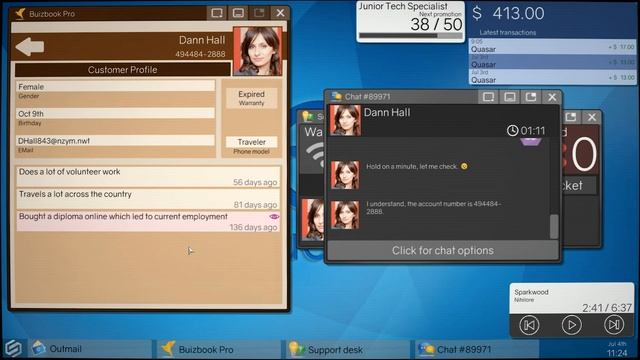Click the $ 413.00 balance display
The height and width of the screenshot is (360, 640).
[508, 13]
